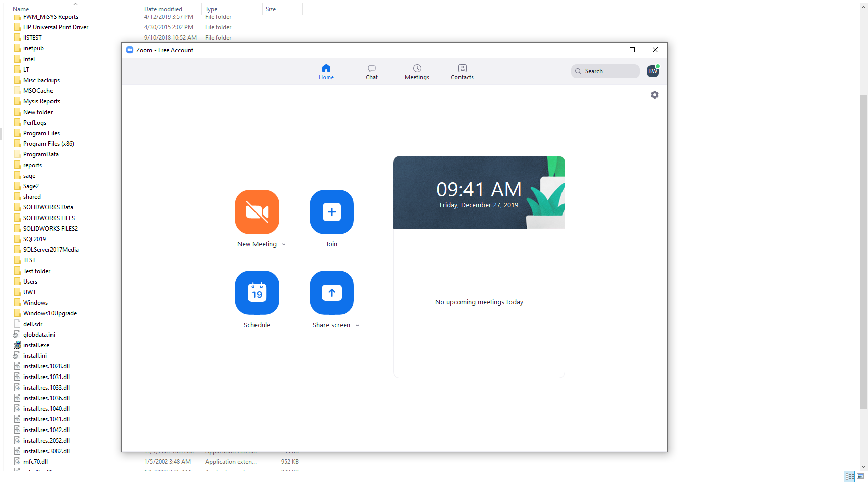Click the UWT folder icon
This screenshot has width=868, height=482.
17,292
